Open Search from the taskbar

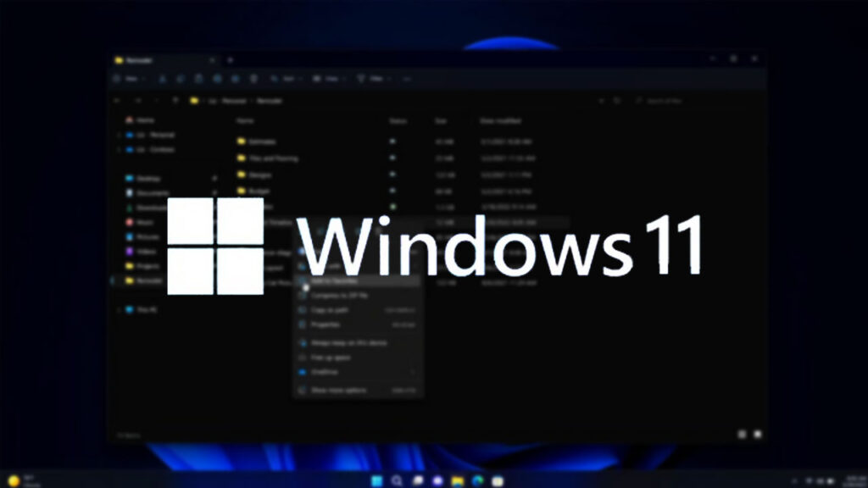click(397, 481)
